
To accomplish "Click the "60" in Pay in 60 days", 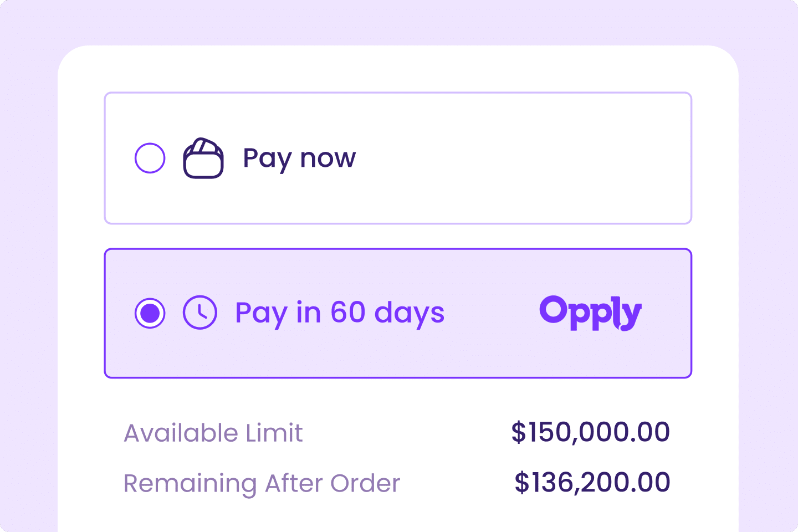I will pos(348,312).
